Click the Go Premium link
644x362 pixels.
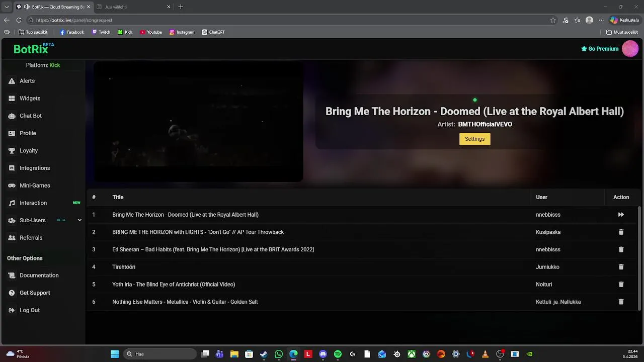pyautogui.click(x=600, y=49)
